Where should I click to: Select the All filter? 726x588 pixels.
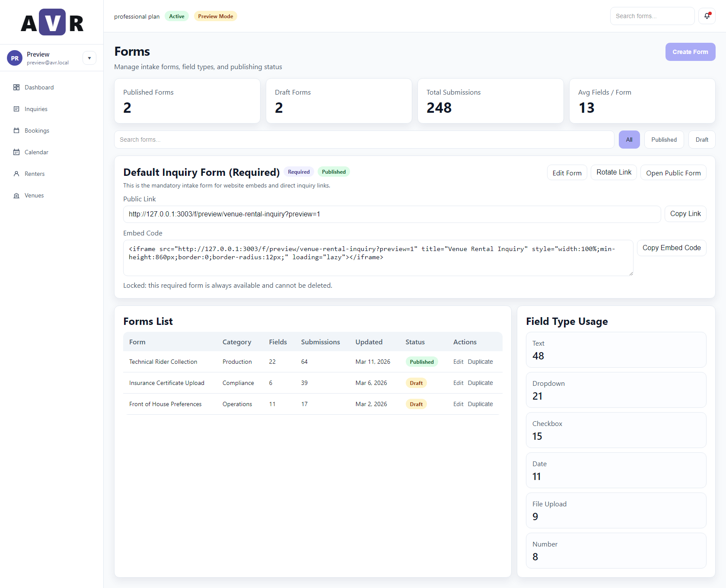coord(629,139)
